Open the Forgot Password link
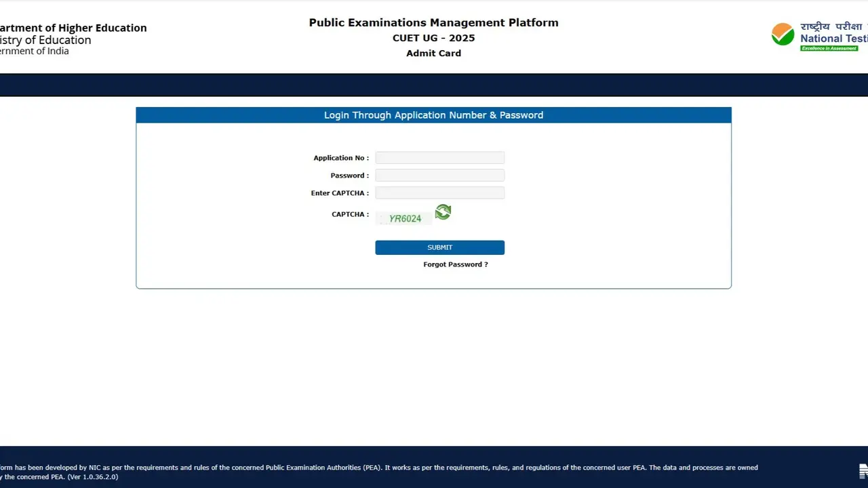This screenshot has width=868, height=488. (x=456, y=264)
